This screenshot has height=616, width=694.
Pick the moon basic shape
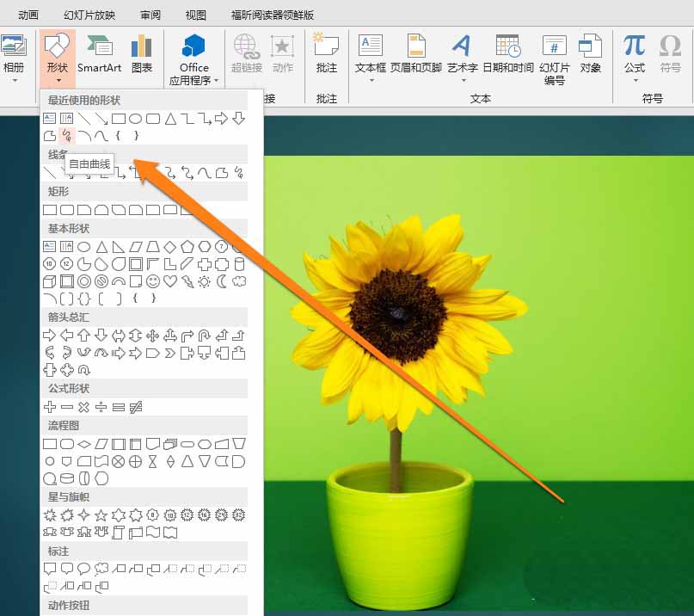click(222, 281)
